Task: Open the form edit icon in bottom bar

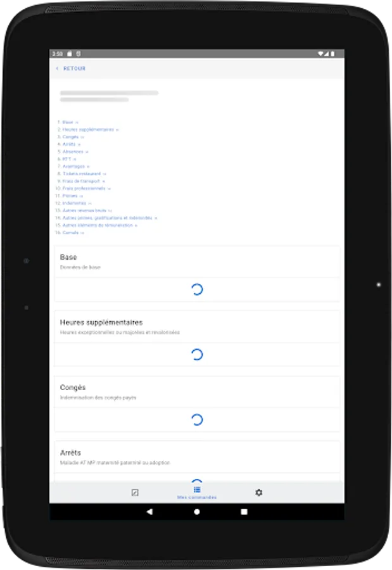Action: click(135, 493)
